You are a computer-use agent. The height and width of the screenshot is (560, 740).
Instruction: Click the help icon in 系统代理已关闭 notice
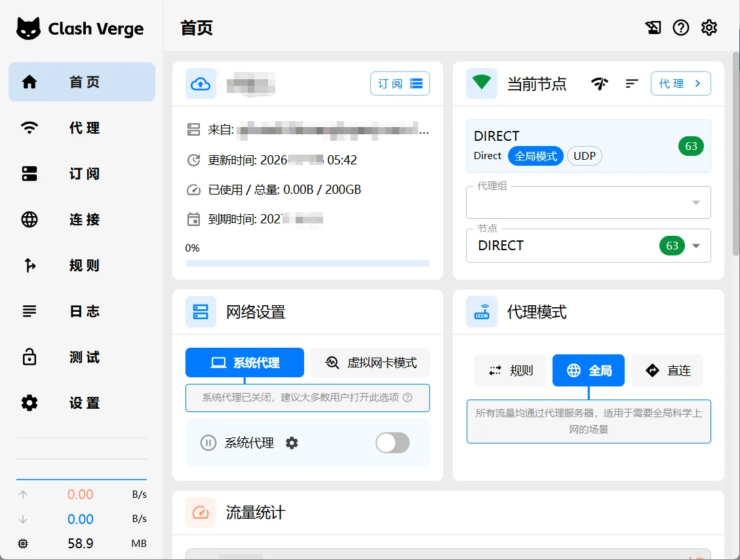(408, 397)
